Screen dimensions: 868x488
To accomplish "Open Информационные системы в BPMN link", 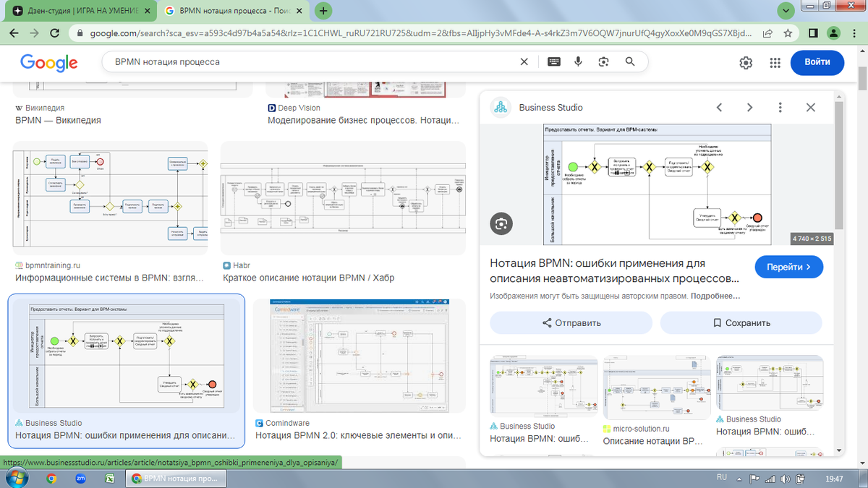I will tap(110, 278).
